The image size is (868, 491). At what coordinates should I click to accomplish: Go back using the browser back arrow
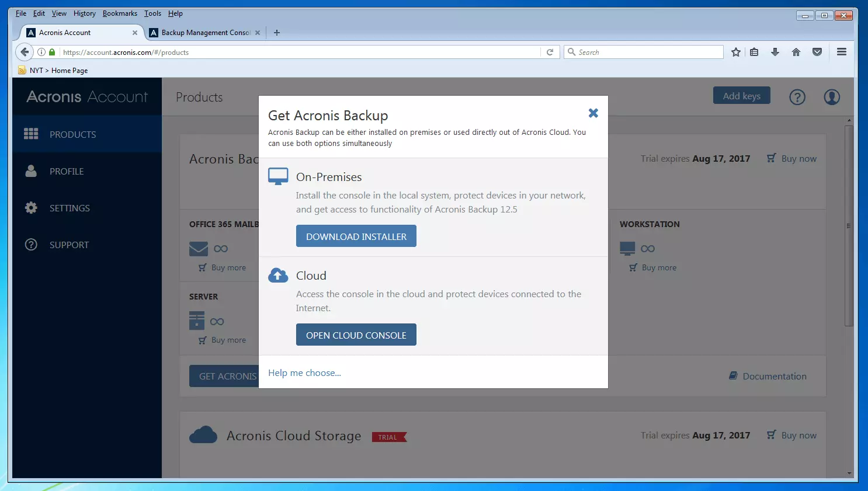[x=25, y=52]
